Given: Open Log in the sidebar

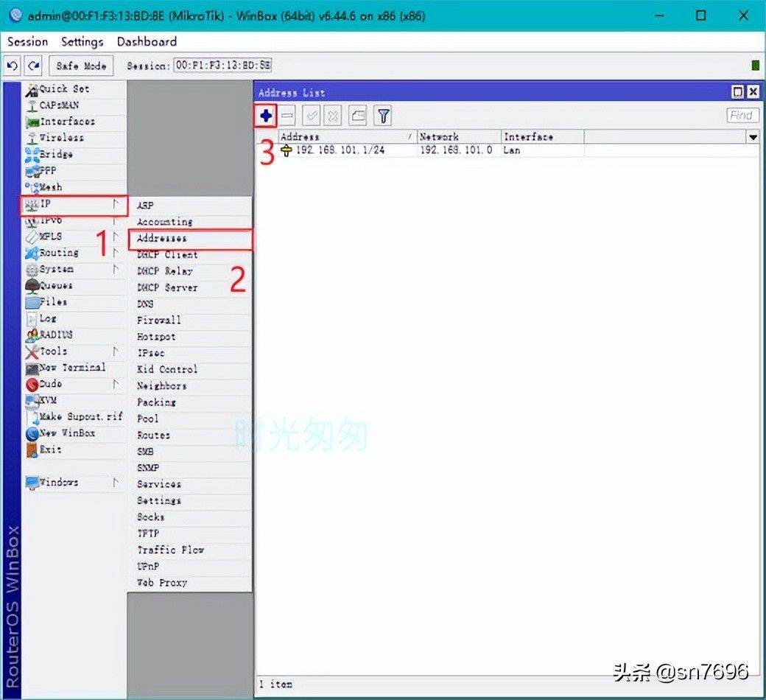Looking at the screenshot, I should tap(74, 319).
